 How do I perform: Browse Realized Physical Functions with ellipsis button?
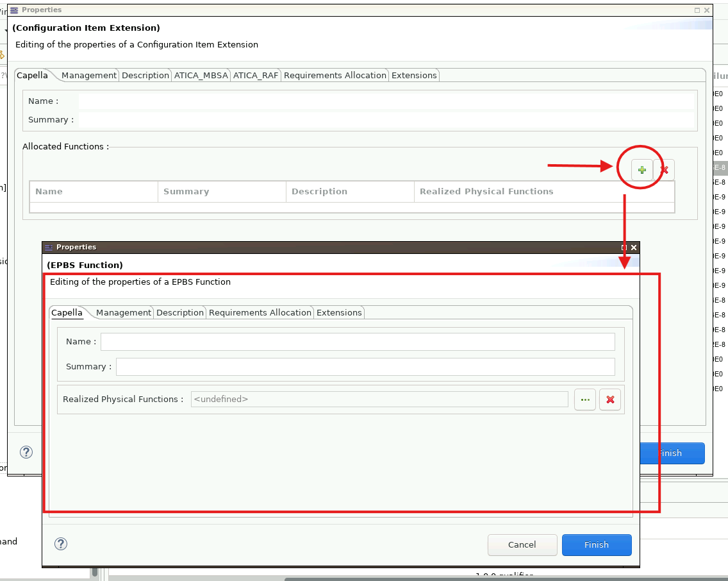pos(585,400)
